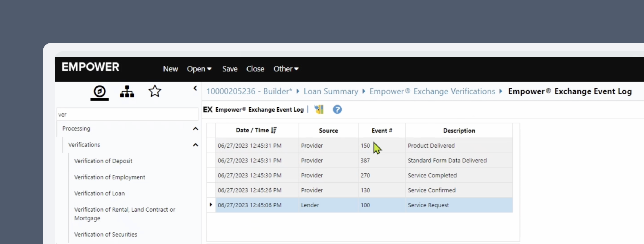Open the Other dropdown menu
Image resolution: width=644 pixels, height=244 pixels.
coord(286,69)
